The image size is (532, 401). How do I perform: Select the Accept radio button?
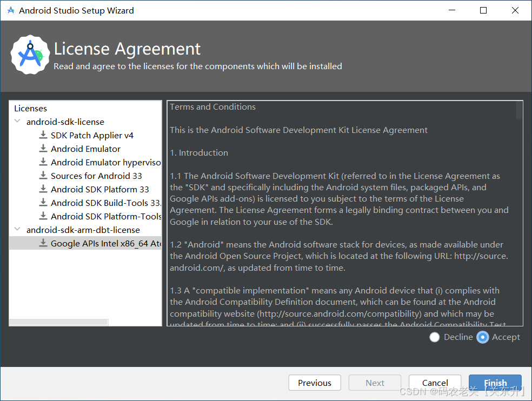point(482,337)
